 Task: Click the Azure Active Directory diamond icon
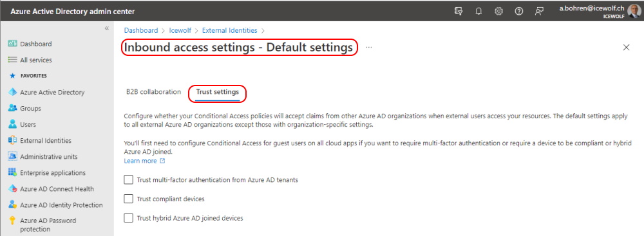[12, 92]
